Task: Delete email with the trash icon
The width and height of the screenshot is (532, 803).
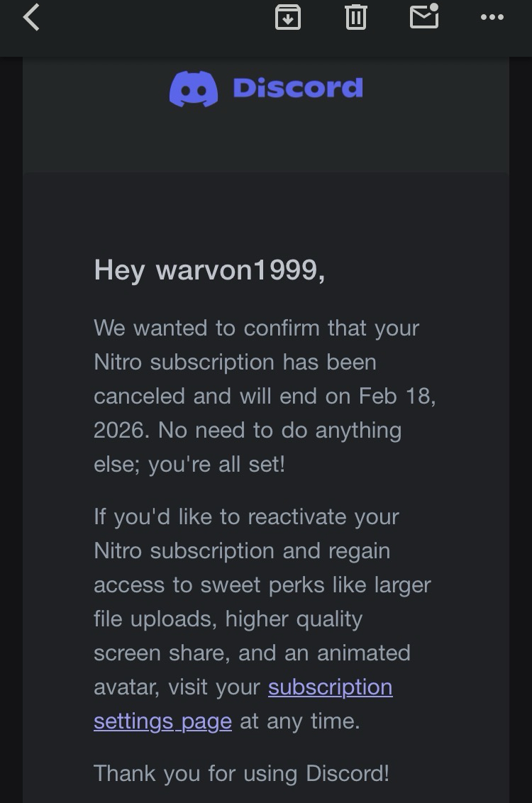Action: (355, 17)
